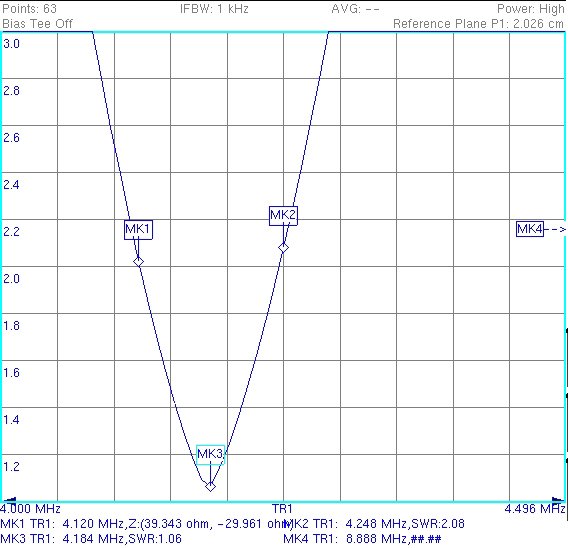This screenshot has width=568, height=548.
Task: Select the MK1 marker label
Action: pyautogui.click(x=138, y=229)
